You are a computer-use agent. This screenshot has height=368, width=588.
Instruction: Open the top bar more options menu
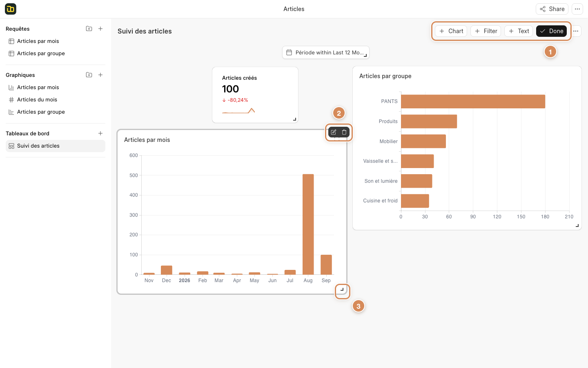point(577,9)
